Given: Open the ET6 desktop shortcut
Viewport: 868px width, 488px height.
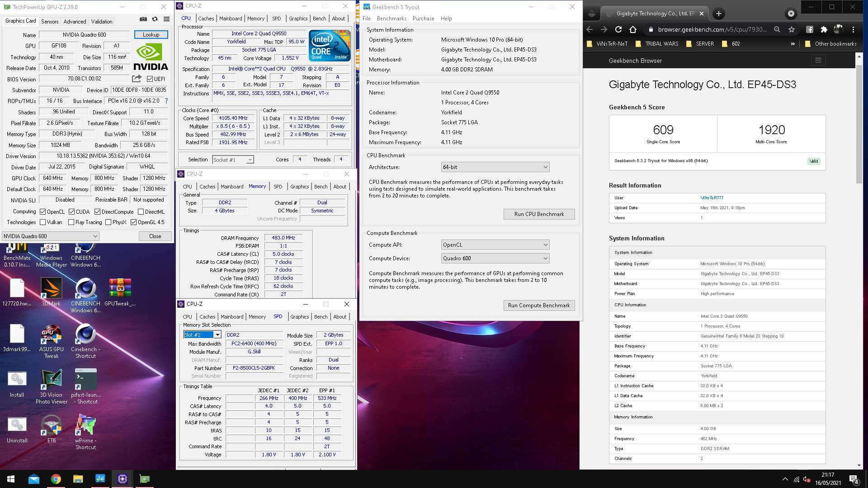Looking at the screenshot, I should (x=51, y=429).
